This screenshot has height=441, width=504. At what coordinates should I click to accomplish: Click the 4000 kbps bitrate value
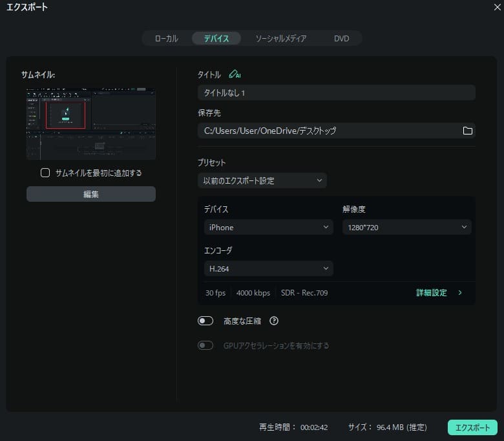click(253, 293)
